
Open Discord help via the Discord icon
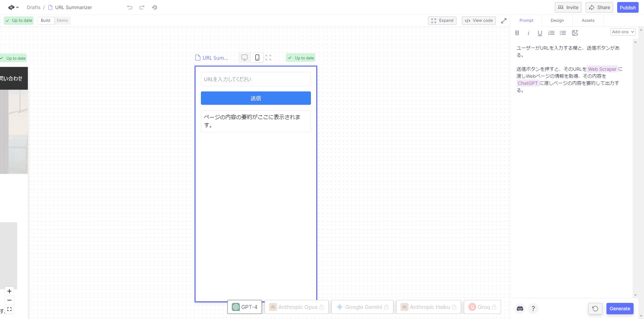520,308
